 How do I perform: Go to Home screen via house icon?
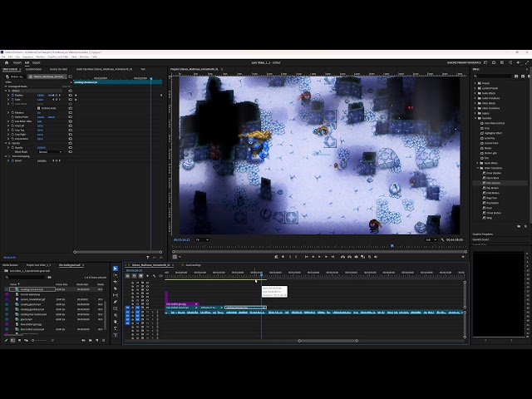tap(7, 63)
